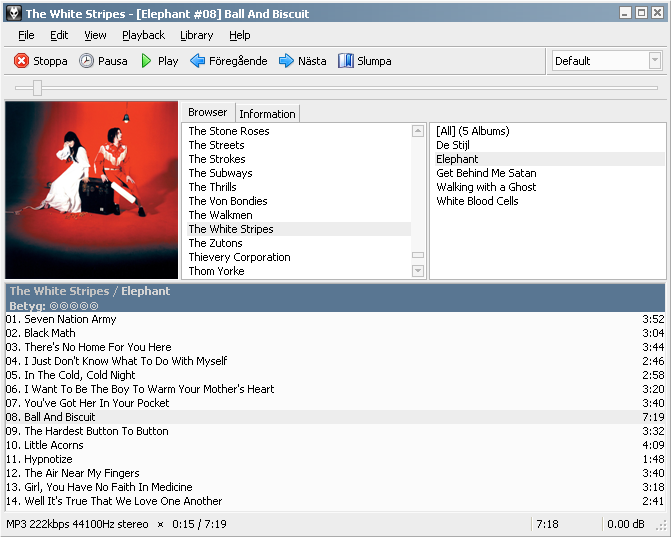Open the Default playback order dropdown
Viewport: 671px width, 537px height.
coord(655,61)
